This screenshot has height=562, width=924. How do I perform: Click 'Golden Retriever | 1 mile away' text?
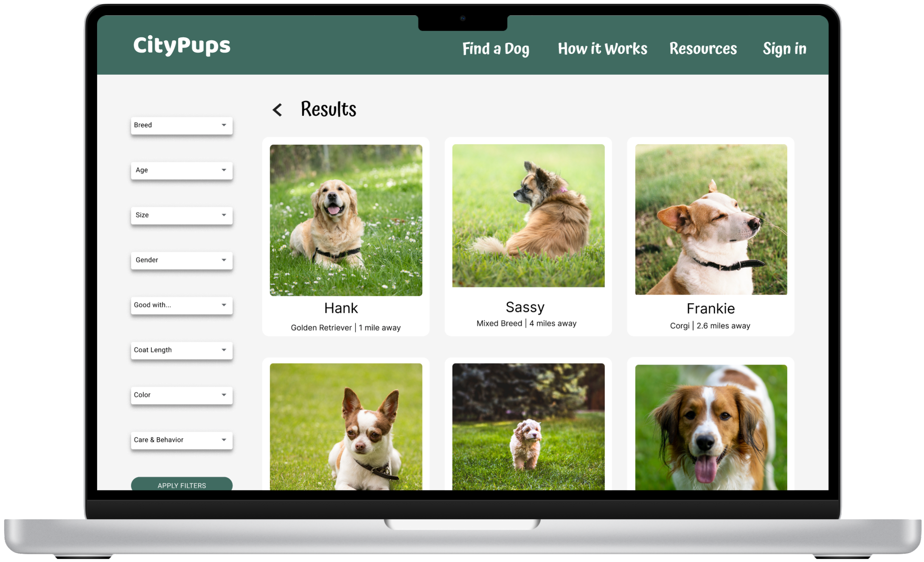[x=345, y=328]
